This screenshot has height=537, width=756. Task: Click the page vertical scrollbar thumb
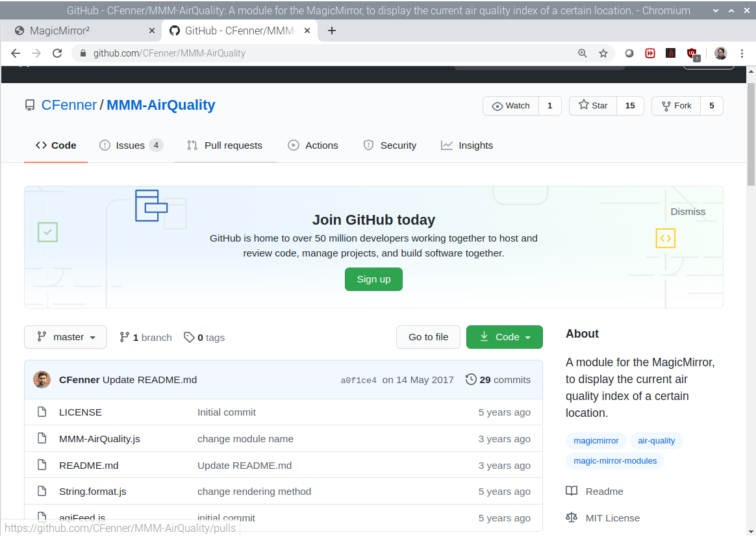tap(751, 134)
